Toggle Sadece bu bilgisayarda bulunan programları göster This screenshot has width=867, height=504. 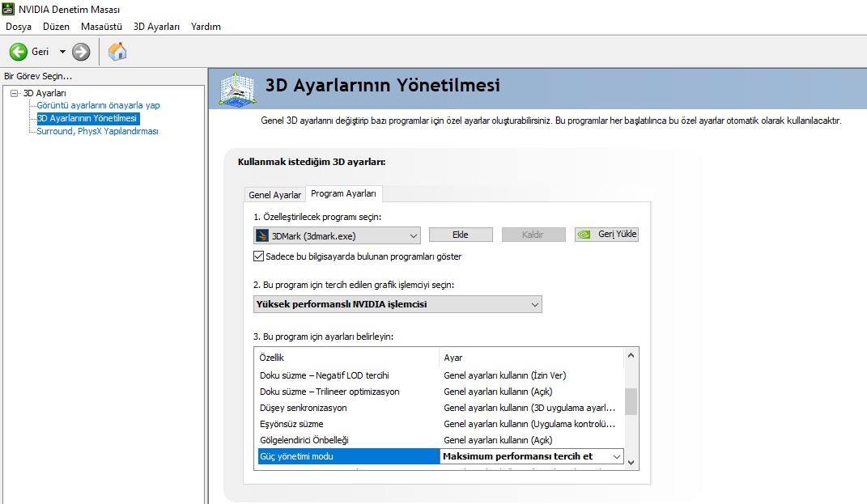259,256
